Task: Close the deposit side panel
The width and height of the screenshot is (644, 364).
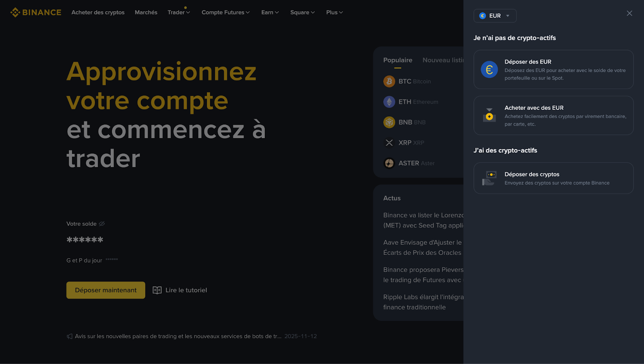Action: point(629,13)
